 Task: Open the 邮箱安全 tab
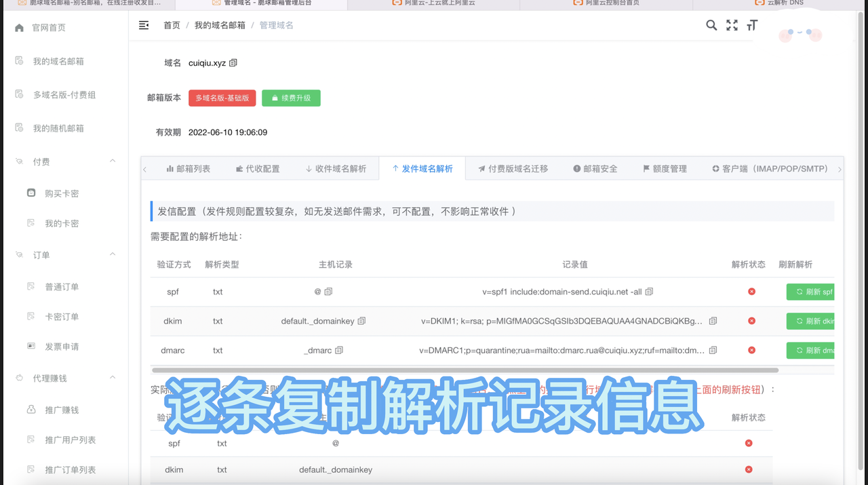595,169
